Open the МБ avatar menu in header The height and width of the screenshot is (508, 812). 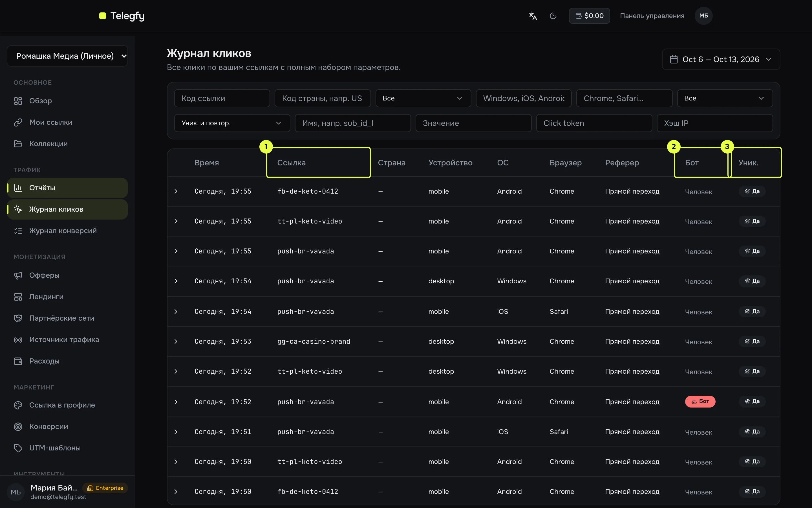pos(704,16)
